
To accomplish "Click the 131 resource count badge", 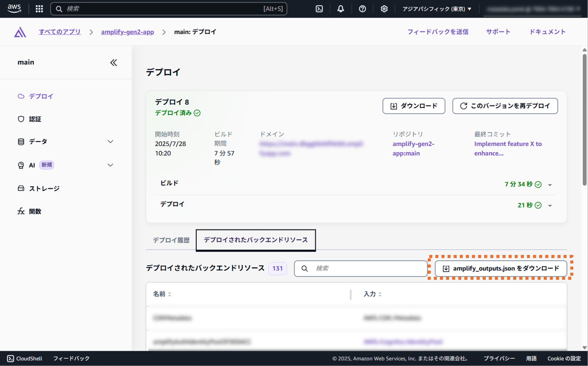I will pos(278,268).
